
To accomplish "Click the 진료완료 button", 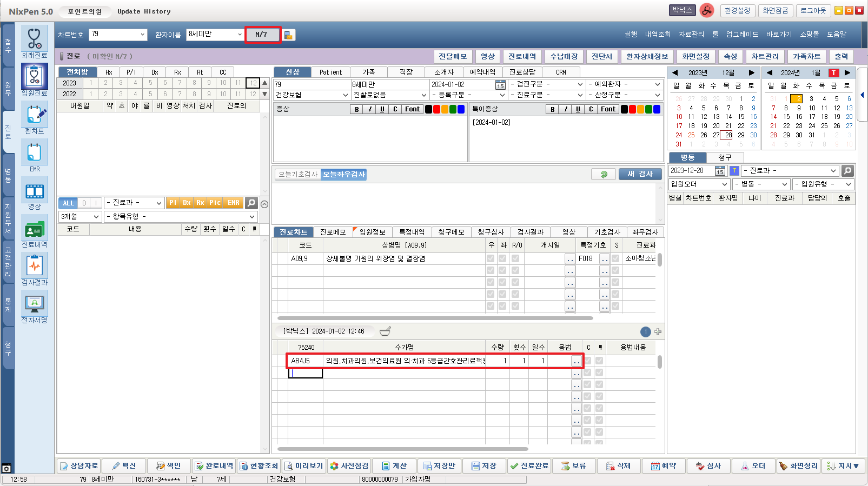I will pyautogui.click(x=529, y=465).
